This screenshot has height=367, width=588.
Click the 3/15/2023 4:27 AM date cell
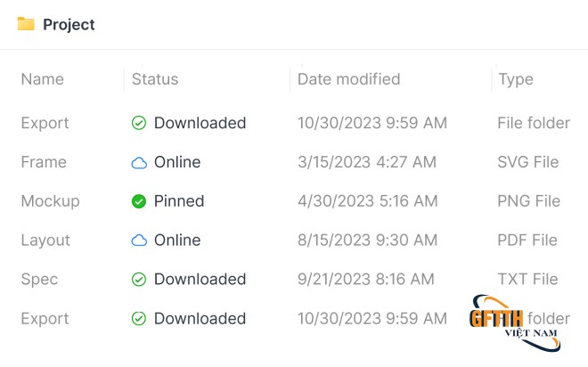[x=367, y=162]
